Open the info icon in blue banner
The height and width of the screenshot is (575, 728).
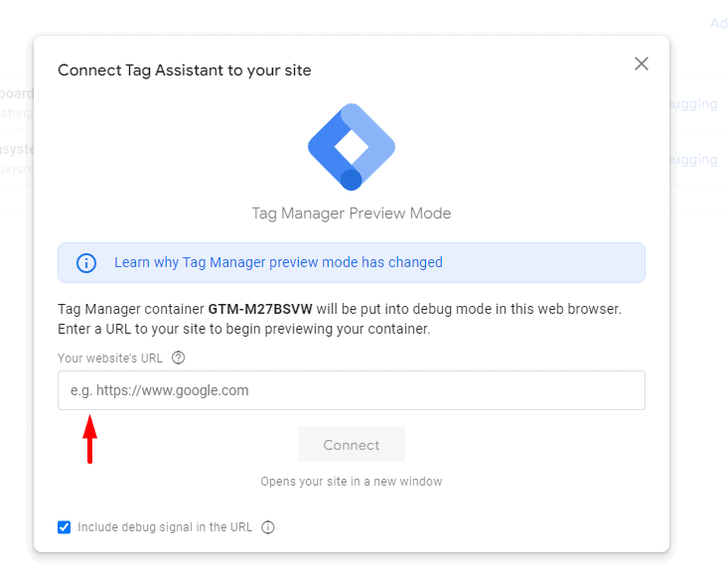coord(86,262)
